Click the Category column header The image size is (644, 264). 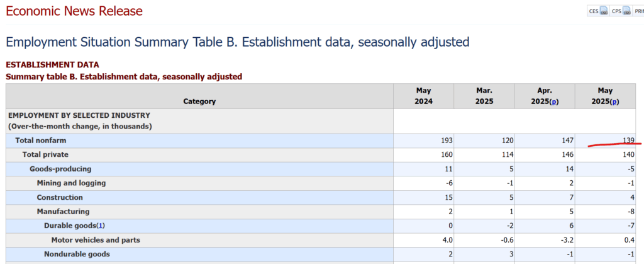[x=199, y=101]
